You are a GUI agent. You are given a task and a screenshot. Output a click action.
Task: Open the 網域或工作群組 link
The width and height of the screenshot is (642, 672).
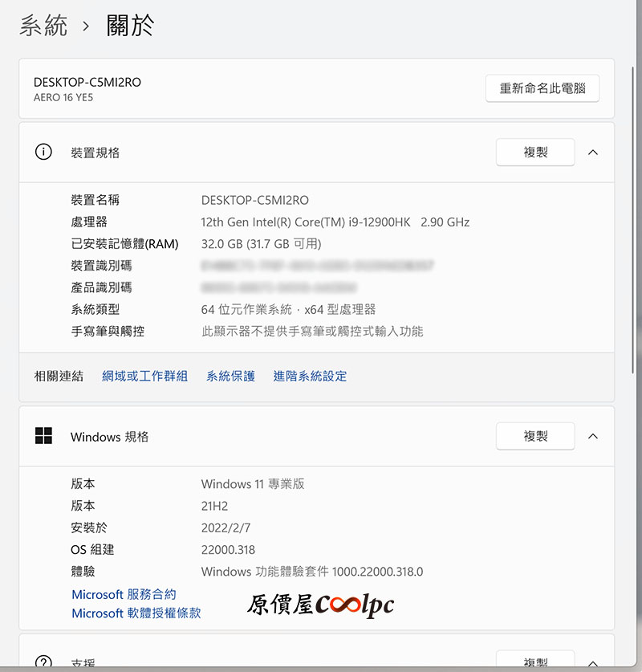tap(144, 377)
